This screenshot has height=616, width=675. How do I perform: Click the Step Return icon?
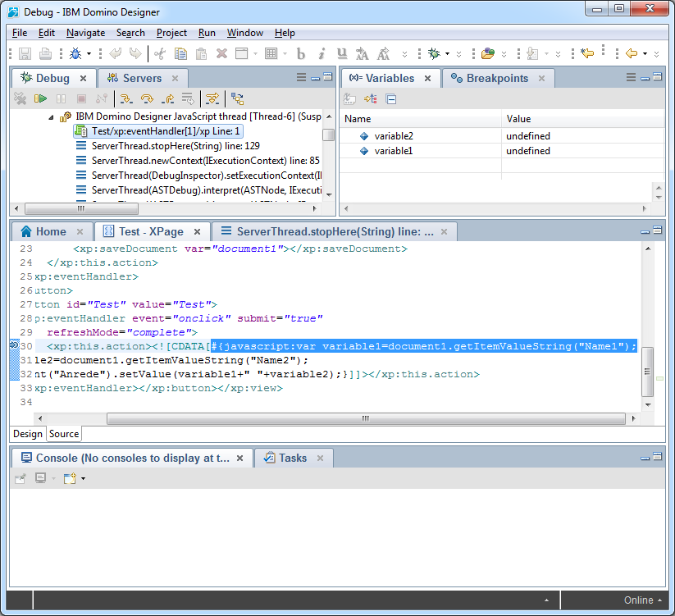click(x=168, y=99)
